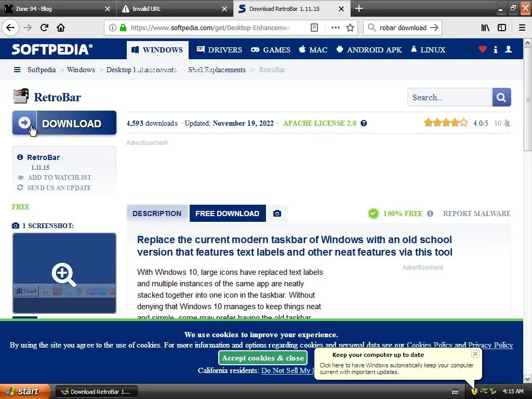Enlarge the RetroBar screenshot thumbnail
Screen dimensions: 532x399
[x=64, y=273]
